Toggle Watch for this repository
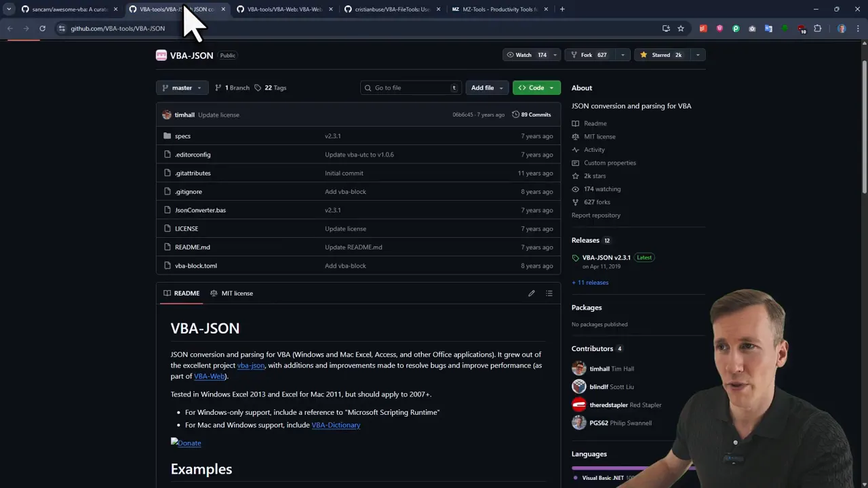Viewport: 868px width, 488px height. click(x=526, y=55)
